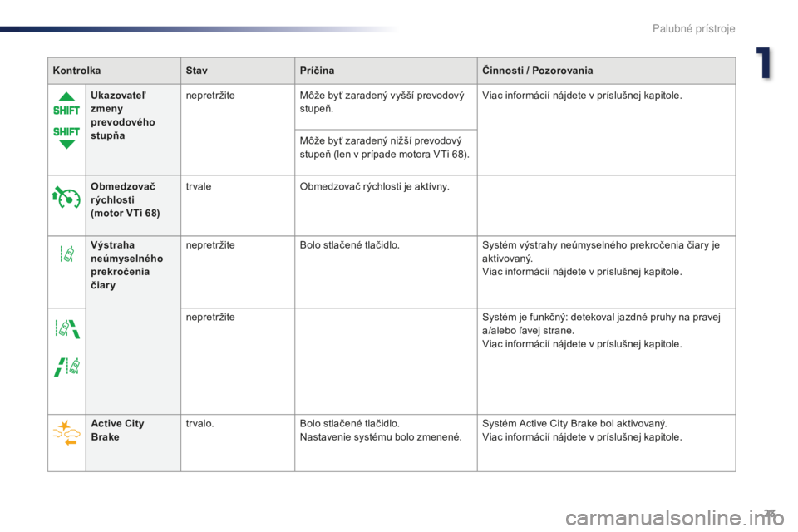Click 'Systém je funkčný: detekoval jazdné pruhy' text
The width and height of the screenshot is (798, 532).
[601, 324]
